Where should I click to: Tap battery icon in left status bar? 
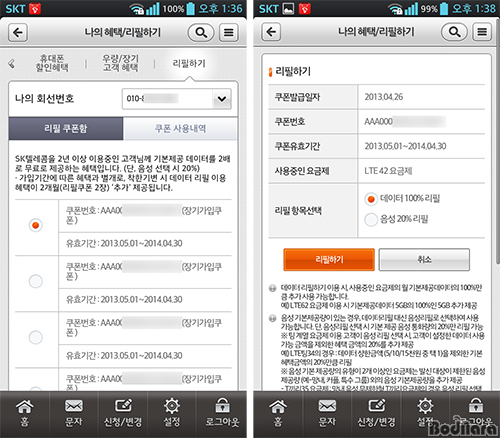tap(191, 8)
